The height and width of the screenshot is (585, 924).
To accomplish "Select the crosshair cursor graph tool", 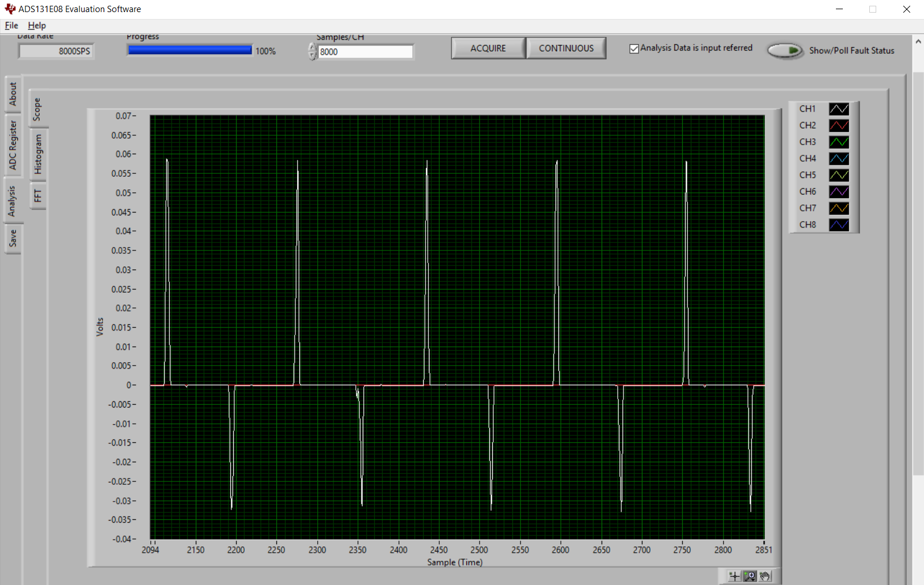I will pos(734,576).
